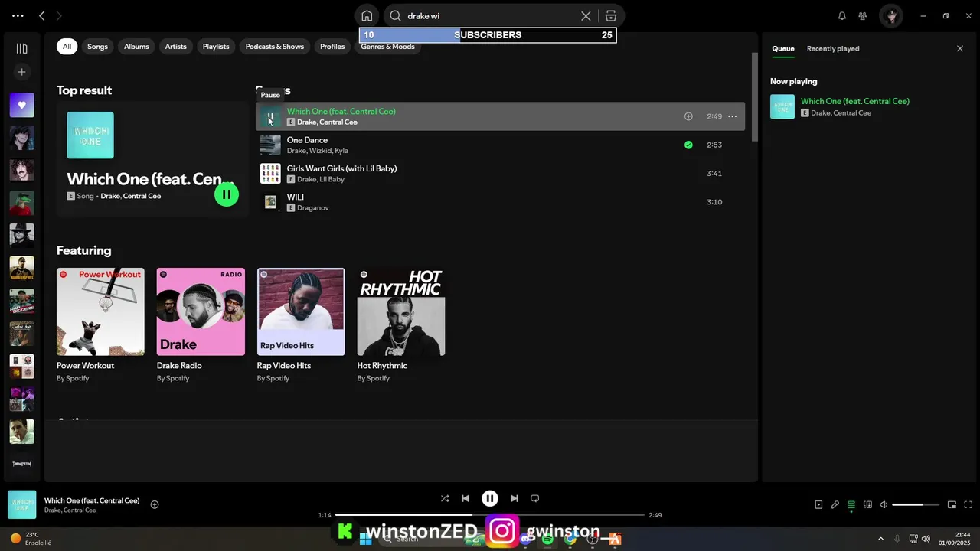Switch to the Recently played tab

click(x=833, y=48)
